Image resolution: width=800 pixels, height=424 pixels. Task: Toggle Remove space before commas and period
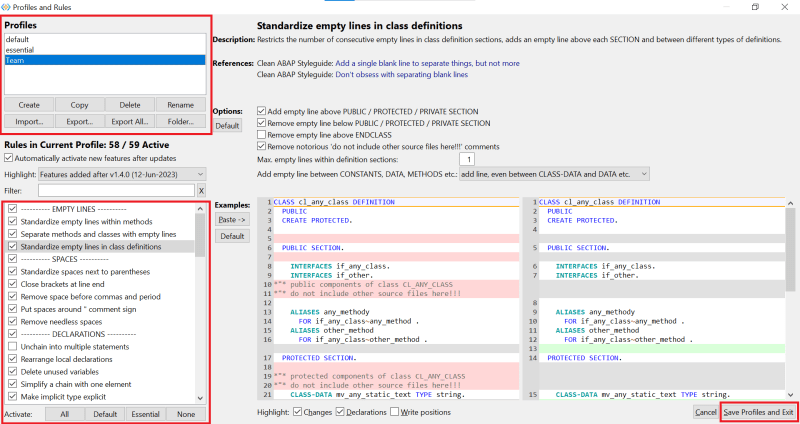(12, 296)
